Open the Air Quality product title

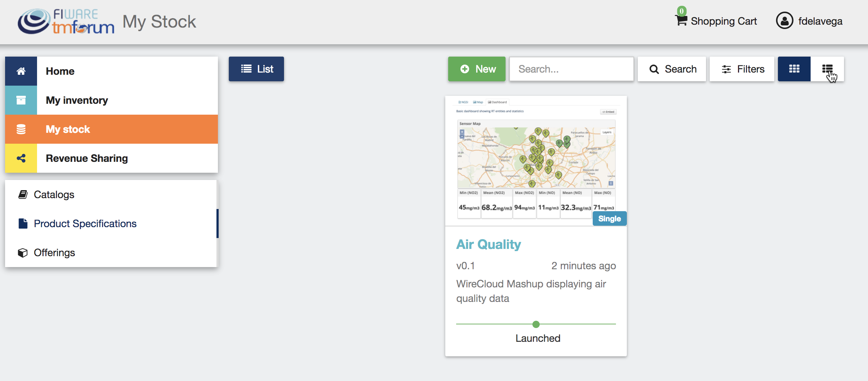pos(488,245)
